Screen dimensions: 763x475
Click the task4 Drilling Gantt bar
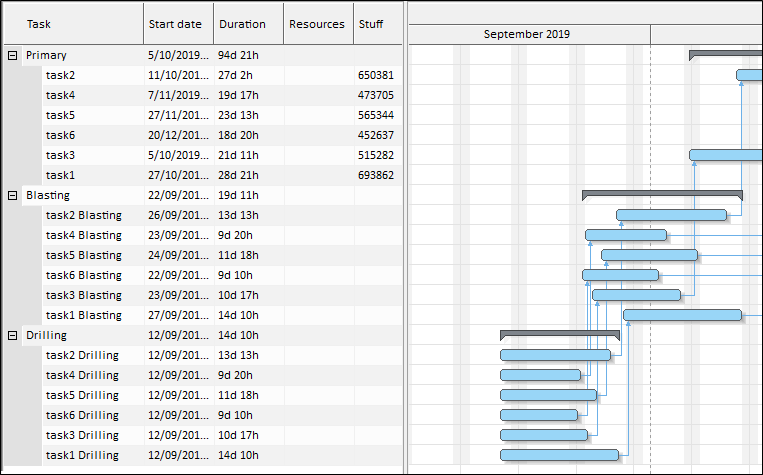541,375
